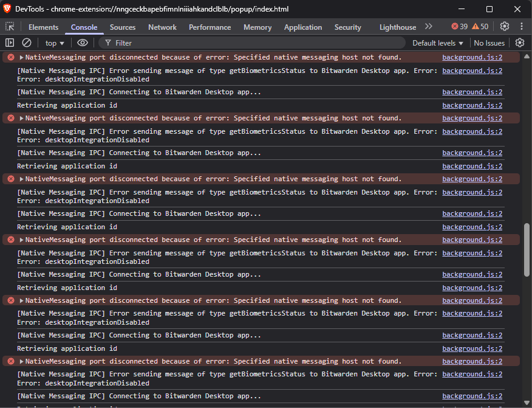
Task: Switch to the Elements tab
Action: (44, 27)
